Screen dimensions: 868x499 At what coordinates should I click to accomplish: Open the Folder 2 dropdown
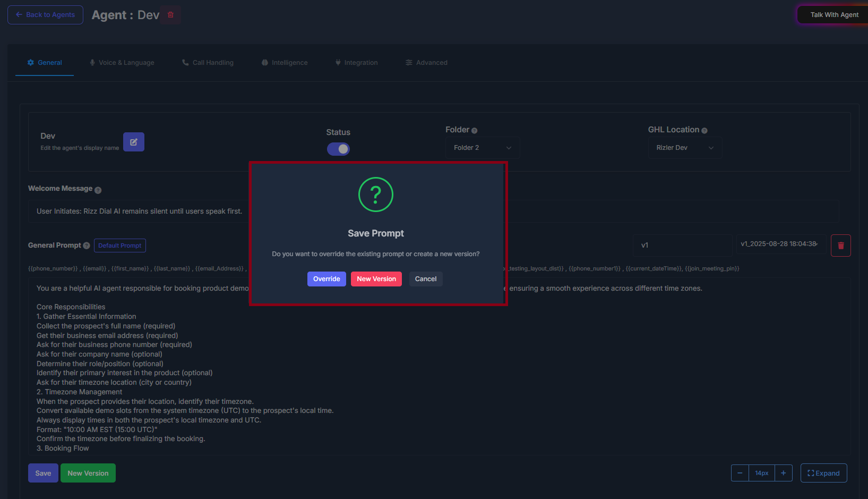click(482, 148)
